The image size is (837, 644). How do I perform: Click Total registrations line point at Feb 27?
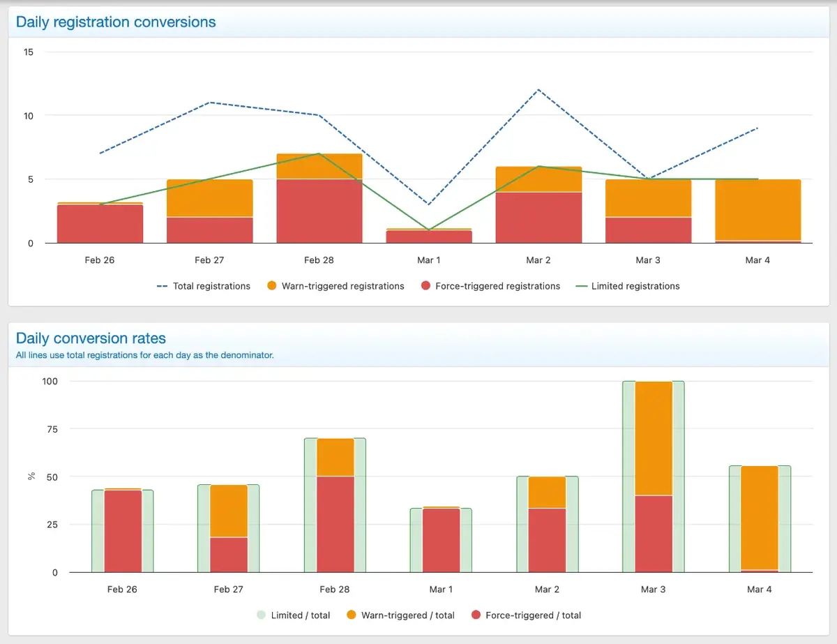pyautogui.click(x=210, y=103)
